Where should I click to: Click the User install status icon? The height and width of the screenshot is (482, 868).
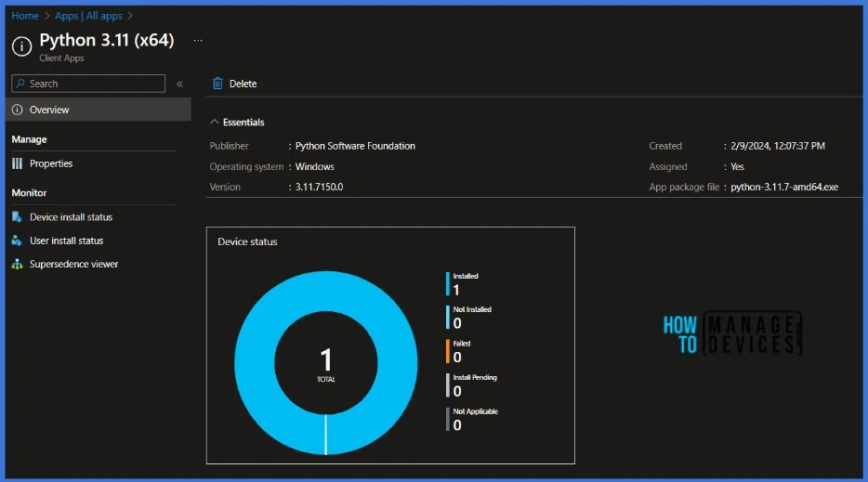pos(17,241)
